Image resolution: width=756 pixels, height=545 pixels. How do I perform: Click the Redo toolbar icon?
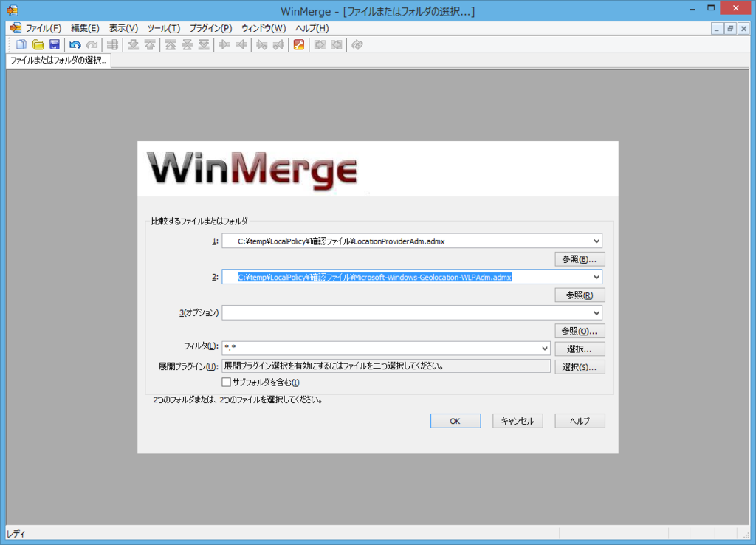pos(92,45)
